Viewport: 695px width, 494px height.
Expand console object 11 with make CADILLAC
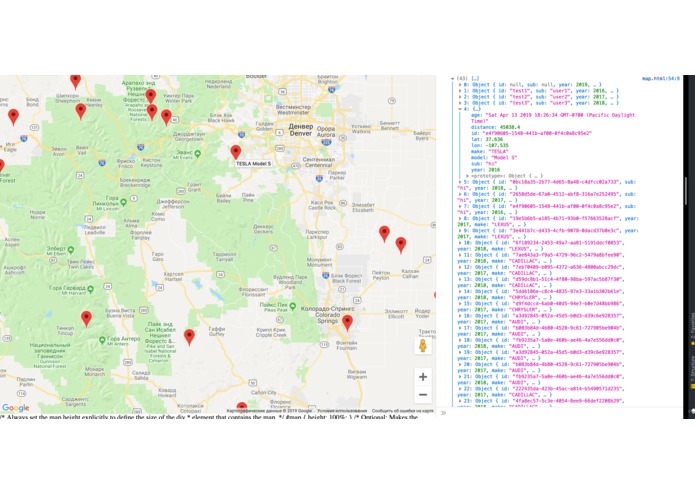coord(460,255)
